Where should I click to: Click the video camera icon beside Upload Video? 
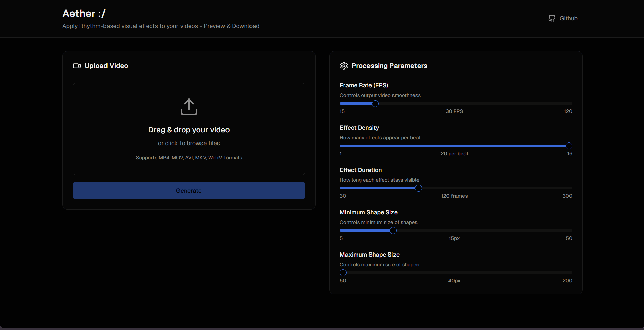coord(77,66)
